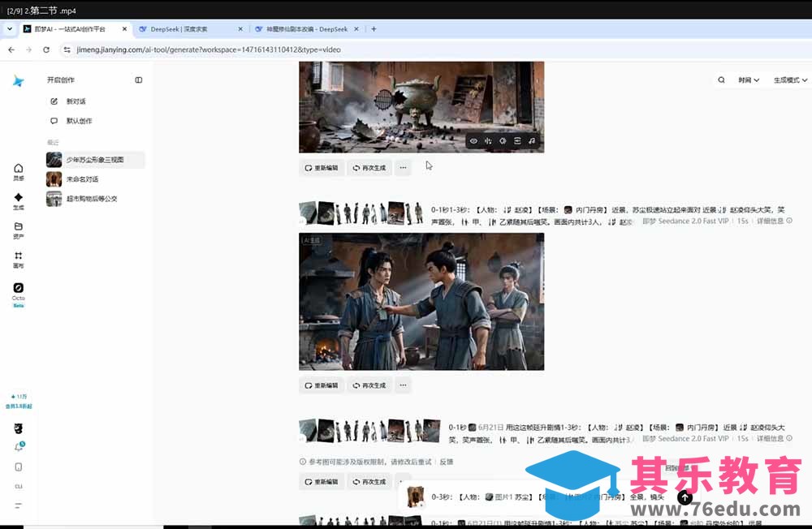Screen dimensions: 812x529
Task: Reload the current page
Action: pos(46,49)
